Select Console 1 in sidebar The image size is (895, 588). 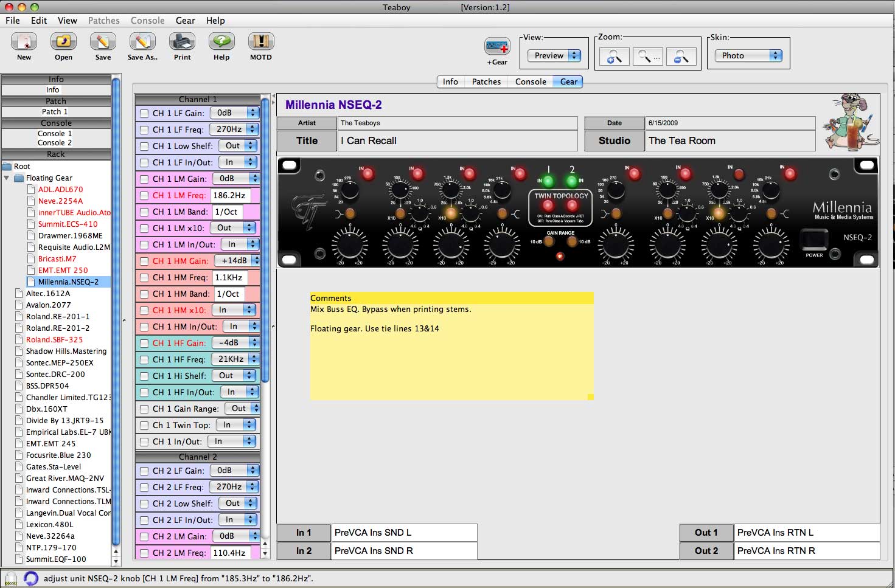[x=55, y=134]
